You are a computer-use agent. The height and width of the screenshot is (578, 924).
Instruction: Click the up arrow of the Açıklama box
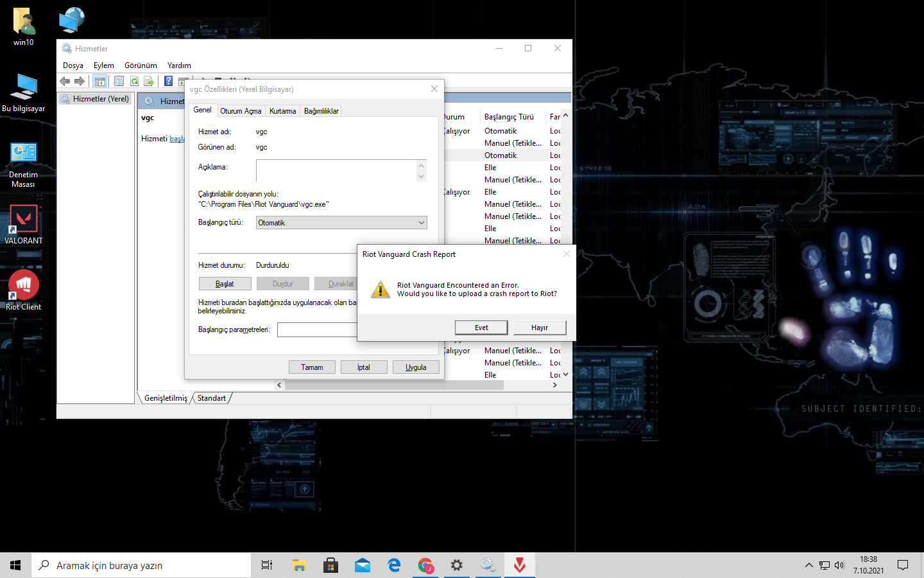click(x=422, y=165)
